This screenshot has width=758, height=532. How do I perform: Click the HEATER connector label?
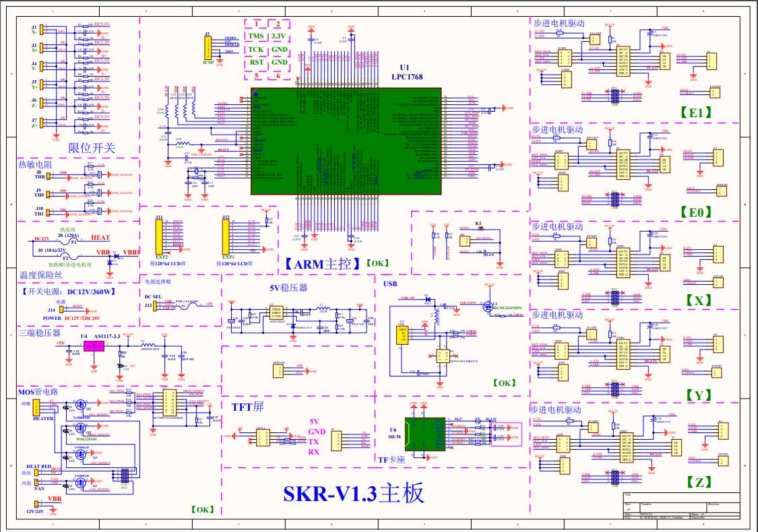tap(43, 418)
